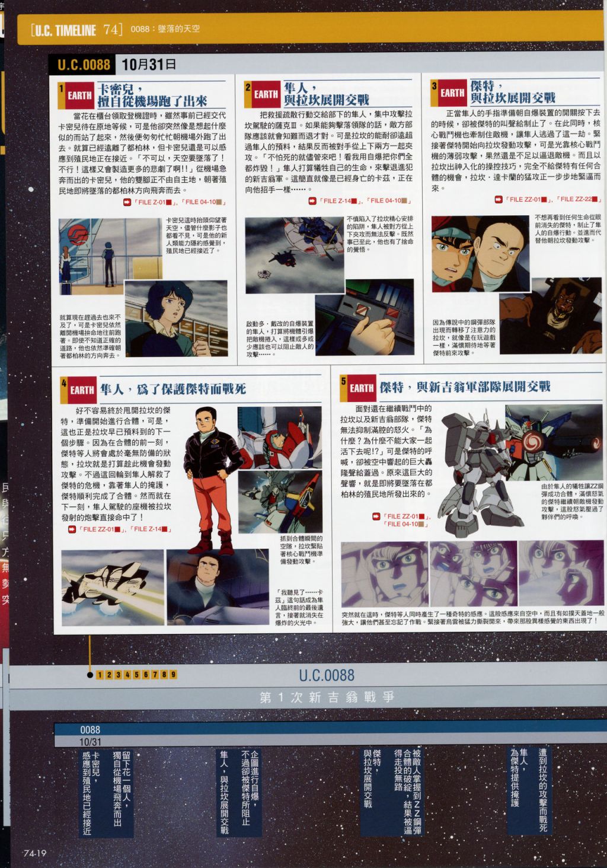Select the black dot at the timeline start

90,675
